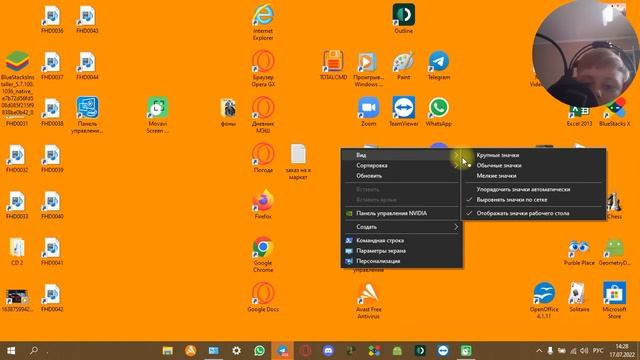Open the Avast icon on taskbar
Viewport: 640px width, 360px height.
pos(190,351)
